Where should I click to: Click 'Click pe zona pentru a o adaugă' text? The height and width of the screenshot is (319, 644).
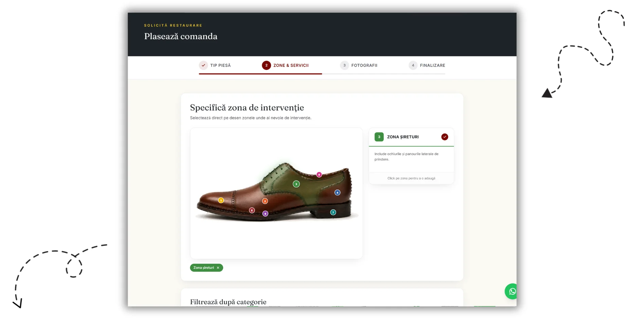point(411,178)
